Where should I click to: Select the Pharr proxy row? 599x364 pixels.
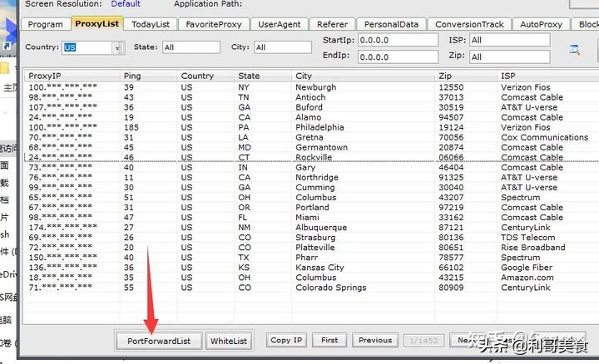point(311,258)
